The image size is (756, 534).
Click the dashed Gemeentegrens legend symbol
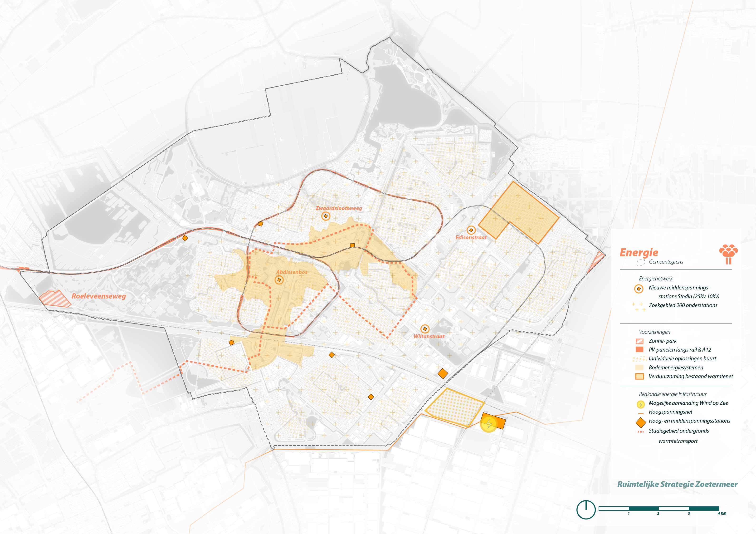click(x=640, y=262)
